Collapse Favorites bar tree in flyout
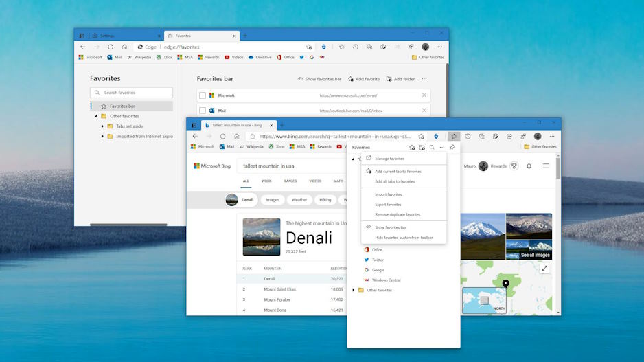The image size is (644, 362). click(x=353, y=159)
